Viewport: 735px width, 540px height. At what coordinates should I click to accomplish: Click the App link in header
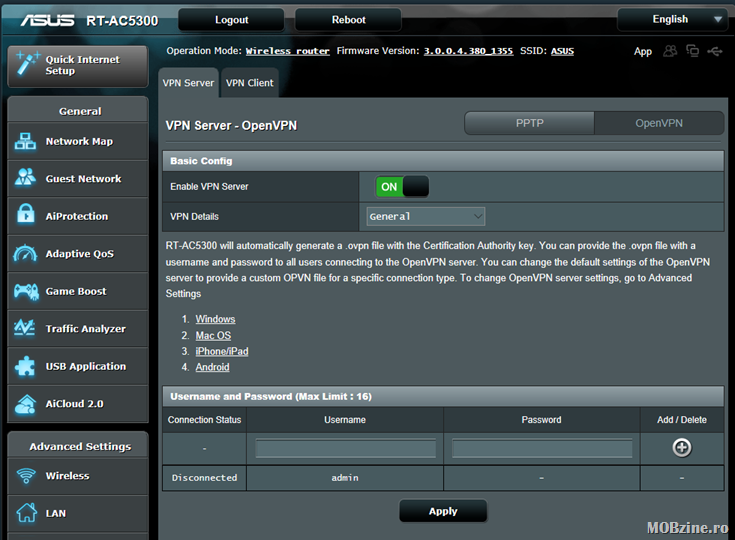pyautogui.click(x=643, y=52)
